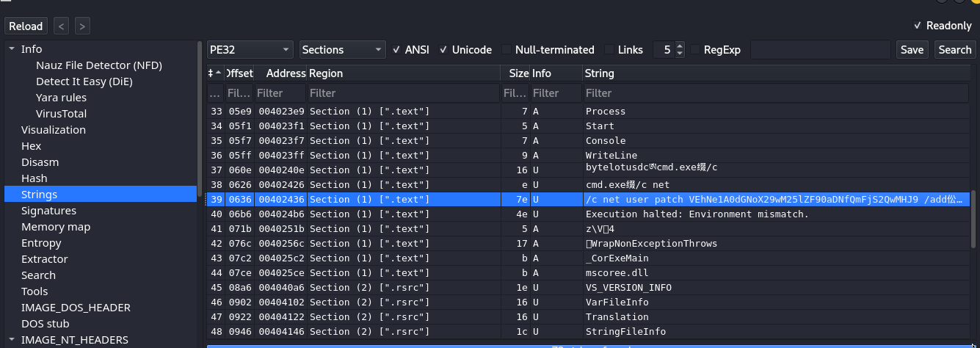Select the 'WriteLine' string row

point(588,156)
